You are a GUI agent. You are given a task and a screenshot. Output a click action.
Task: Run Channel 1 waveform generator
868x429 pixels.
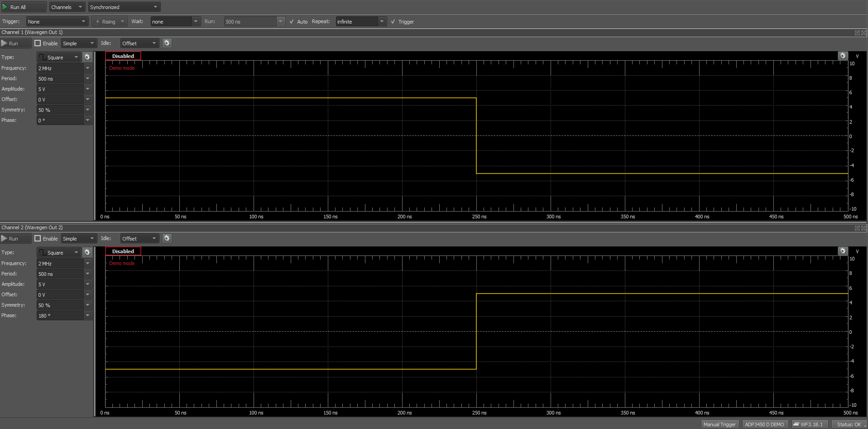(x=16, y=43)
